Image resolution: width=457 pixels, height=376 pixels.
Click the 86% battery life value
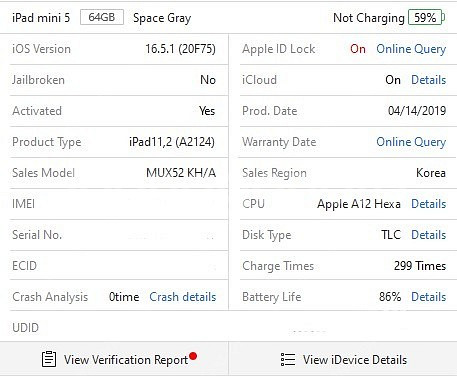click(390, 297)
